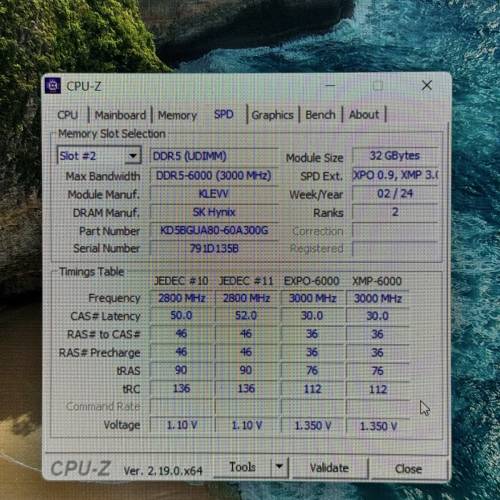Click the DDR5 (UDIMM) memory type field
500x500 pixels.
213,156
